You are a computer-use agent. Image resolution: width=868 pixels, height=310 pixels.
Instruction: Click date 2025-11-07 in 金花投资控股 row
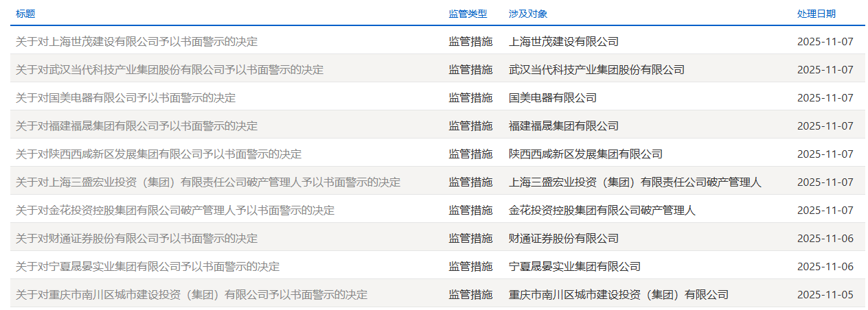[825, 210]
